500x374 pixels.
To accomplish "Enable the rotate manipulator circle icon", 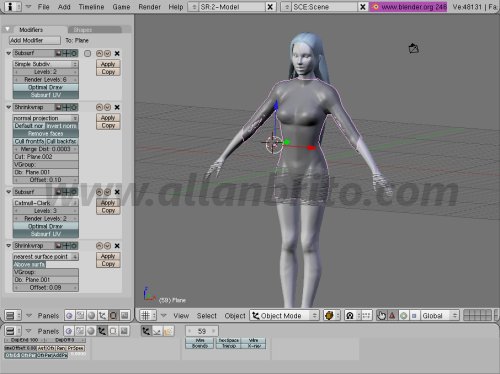I will 403,315.
